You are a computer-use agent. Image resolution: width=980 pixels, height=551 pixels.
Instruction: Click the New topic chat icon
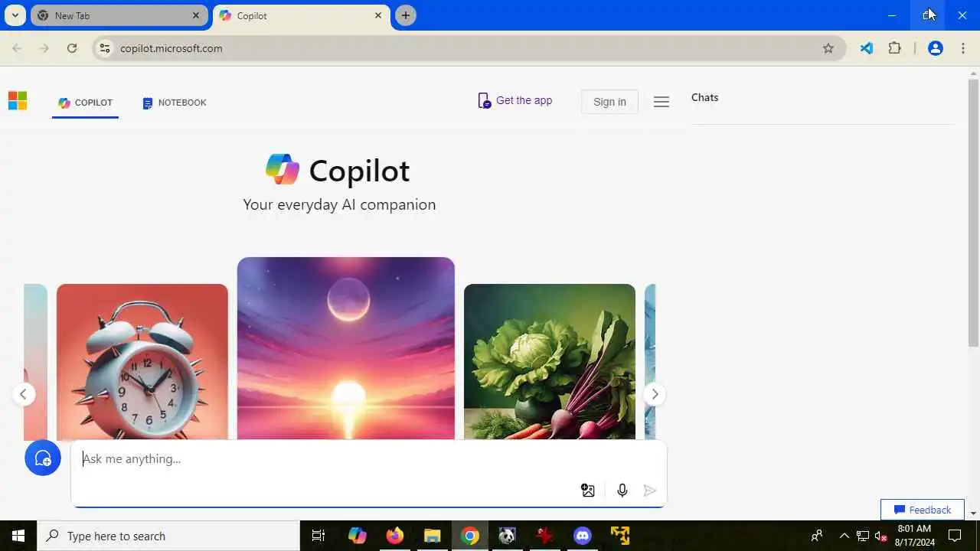tap(43, 458)
